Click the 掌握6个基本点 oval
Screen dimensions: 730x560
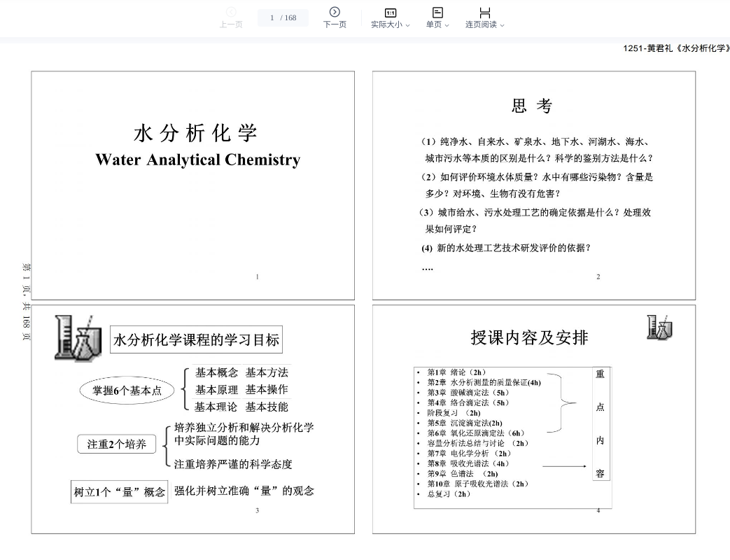tap(127, 391)
